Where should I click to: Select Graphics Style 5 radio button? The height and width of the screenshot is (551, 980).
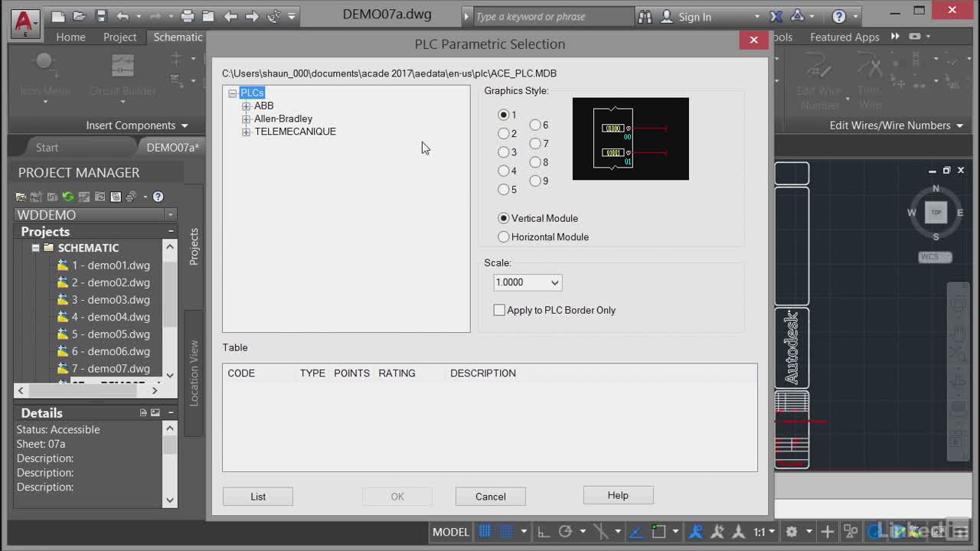click(x=504, y=189)
